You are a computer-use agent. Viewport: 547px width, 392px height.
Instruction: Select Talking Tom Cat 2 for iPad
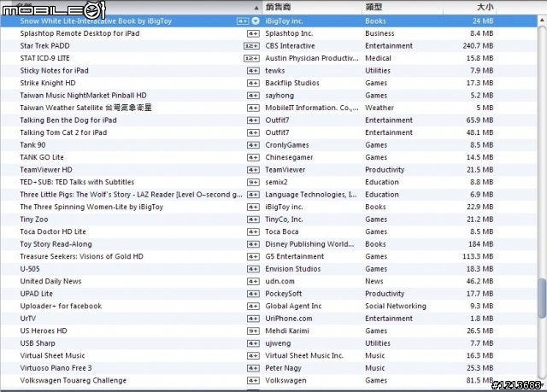coord(63,132)
